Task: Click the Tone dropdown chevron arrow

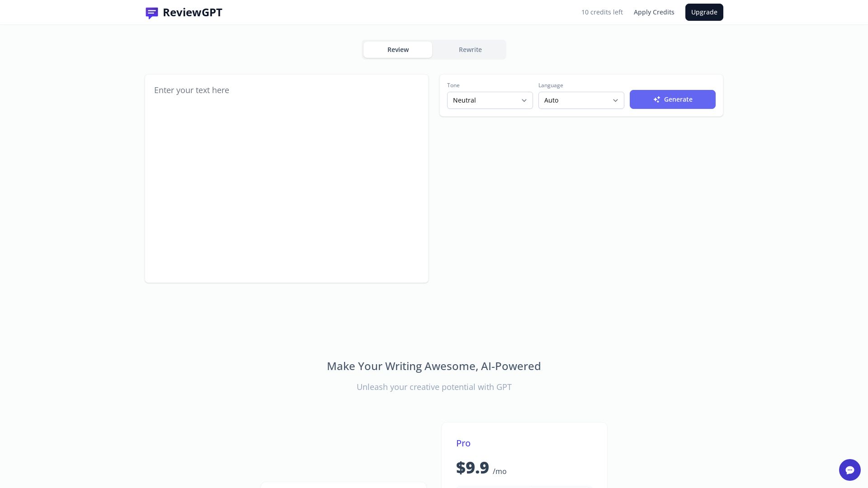Action: 524,100
